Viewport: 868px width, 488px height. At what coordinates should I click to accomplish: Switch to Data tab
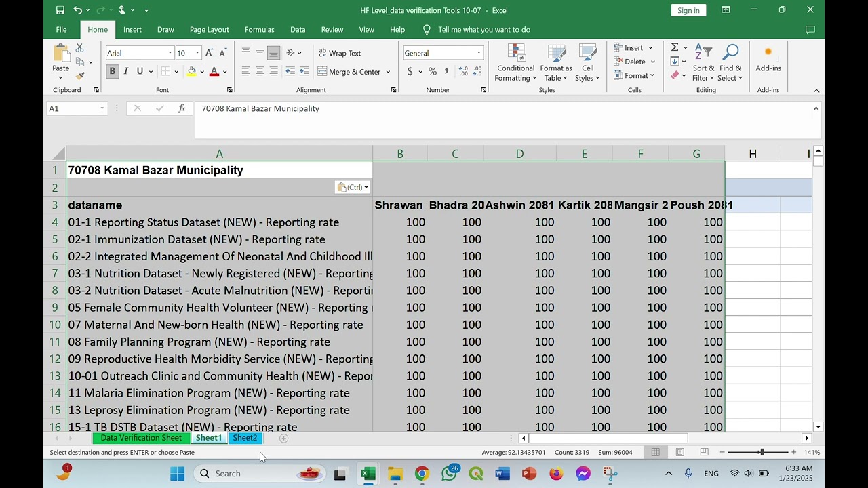tap(298, 30)
